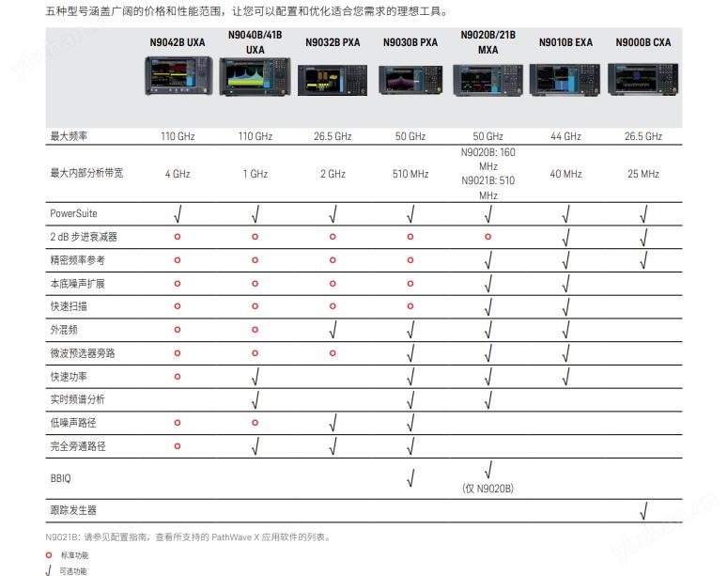Select the 跟踪发生器 row label

[73, 510]
